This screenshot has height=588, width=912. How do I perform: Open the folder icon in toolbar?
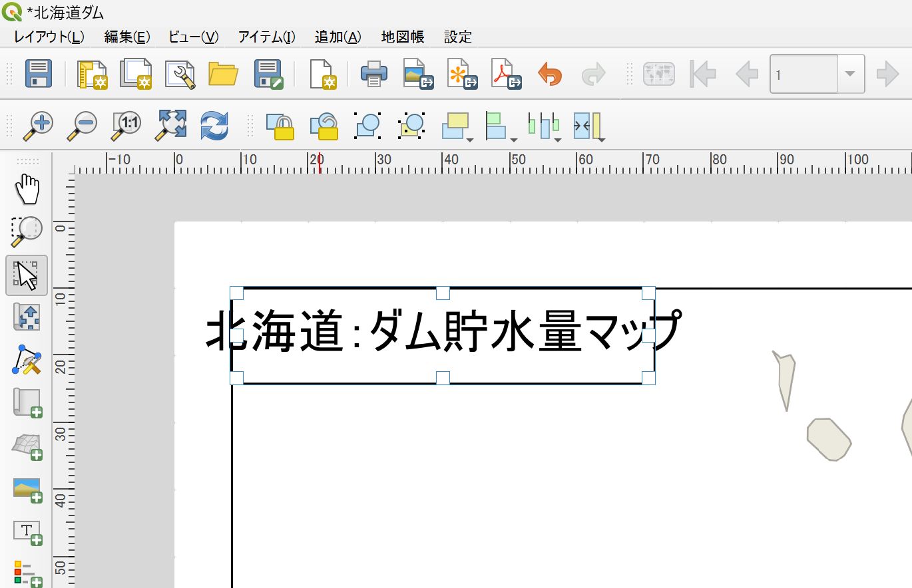224,74
